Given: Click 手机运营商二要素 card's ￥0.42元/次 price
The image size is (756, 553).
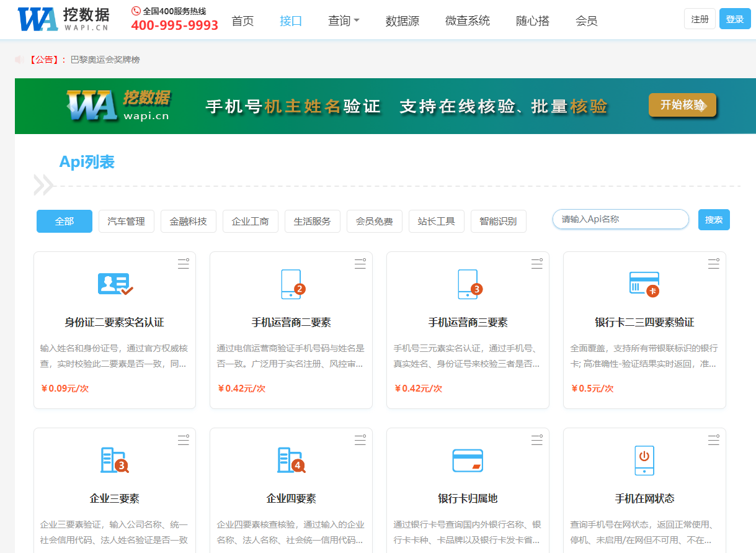Looking at the screenshot, I should pyautogui.click(x=241, y=389).
